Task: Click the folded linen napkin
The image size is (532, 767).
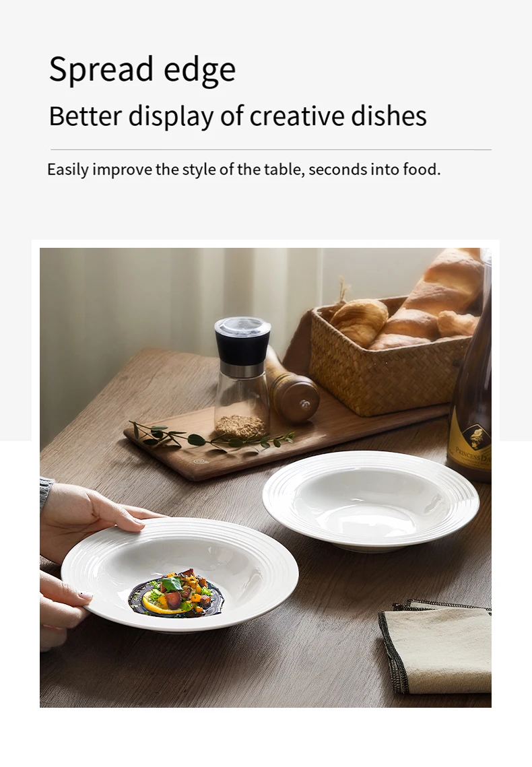Action: pos(436,646)
